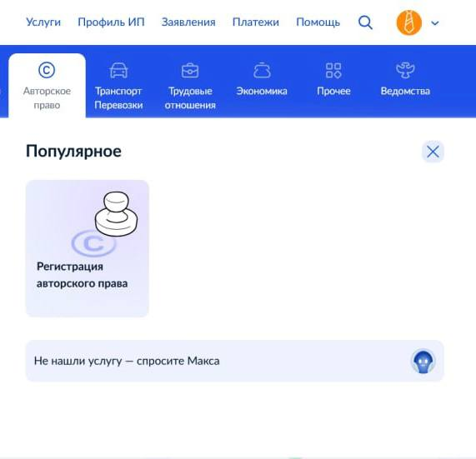Click the Max robot assistant icon
Viewport: 476px width, 459px height.
point(423,361)
